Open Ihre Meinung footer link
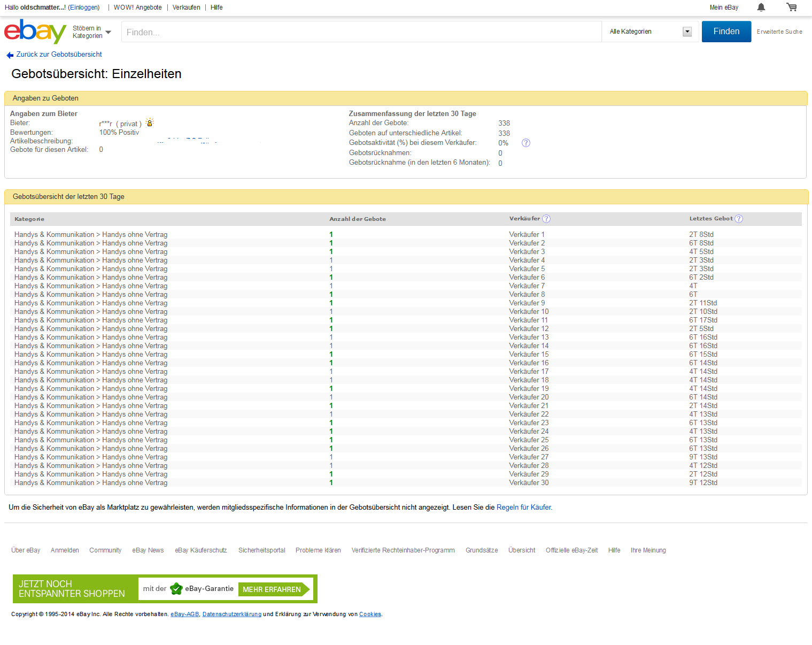Viewport: 812px width, 645px height. [x=648, y=550]
